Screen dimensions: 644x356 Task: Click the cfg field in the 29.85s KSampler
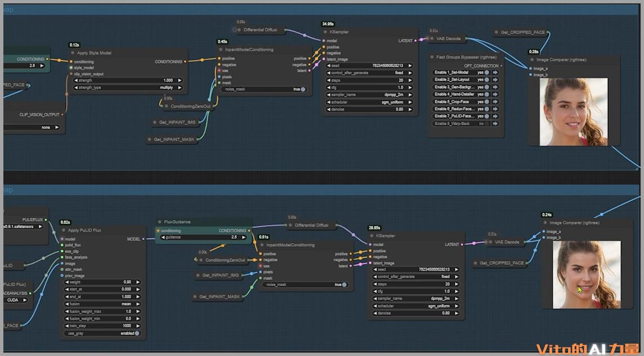(415, 291)
